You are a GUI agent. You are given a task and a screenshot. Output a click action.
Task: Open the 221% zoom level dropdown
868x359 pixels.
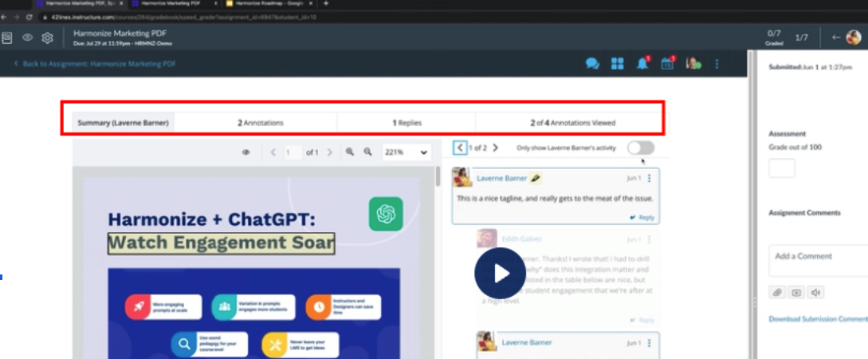407,152
